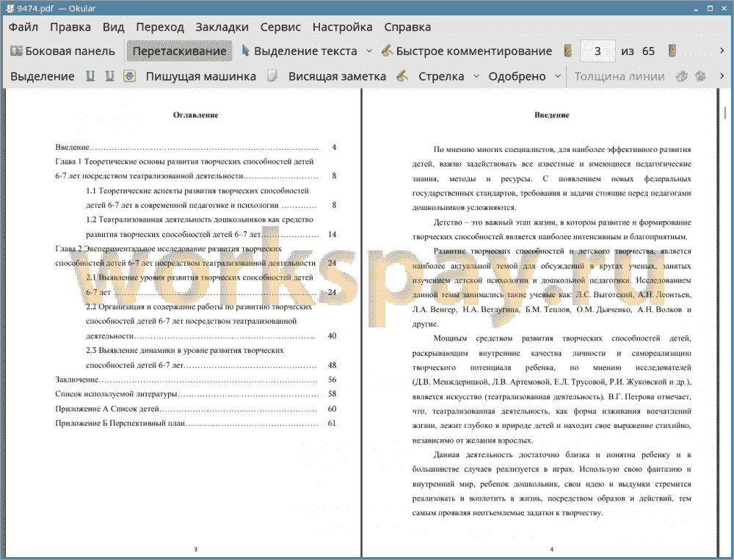Expand the annotation toolbar overflow chevron
The width and height of the screenshot is (734, 560).
[x=722, y=76]
